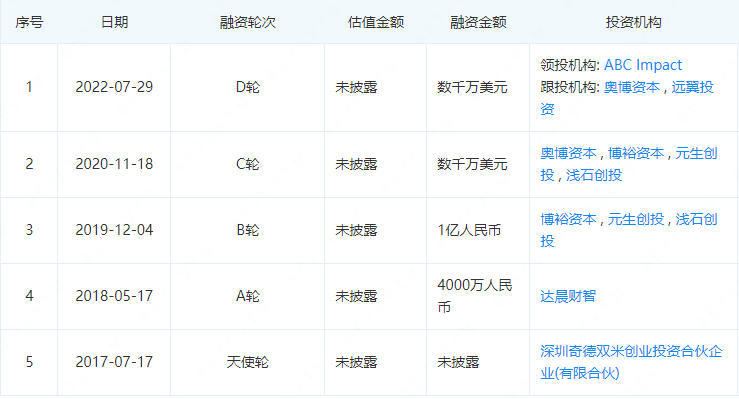Screen dimensions: 739x399
Task: Open 浅石创投 link in B轮 row
Action: point(629,230)
